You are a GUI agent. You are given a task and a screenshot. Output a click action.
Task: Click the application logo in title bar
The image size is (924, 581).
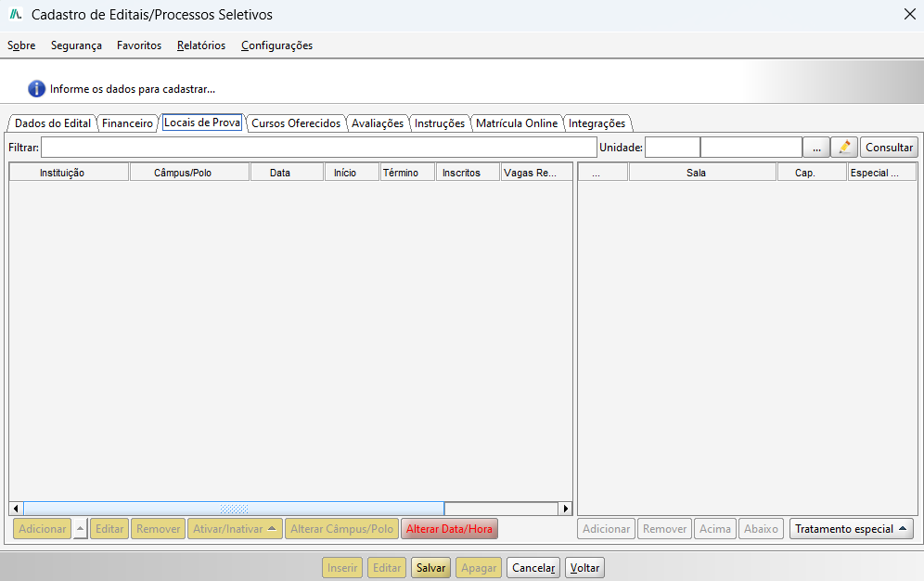point(16,14)
